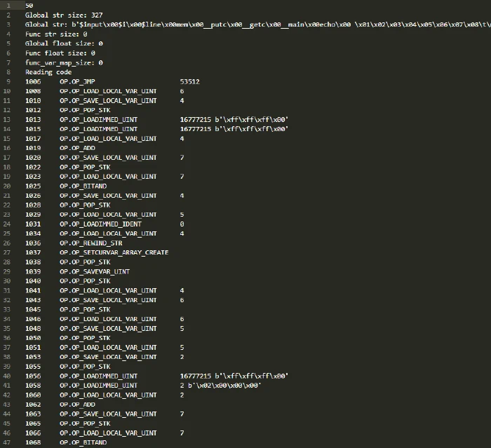Image resolution: width=491 pixels, height=448 pixels.
Task: Click line number 9 in the gutter
Action: coord(8,82)
